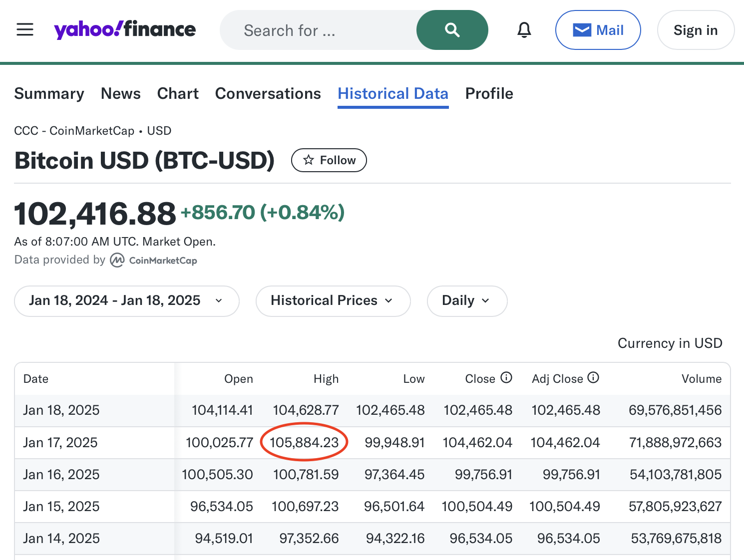The height and width of the screenshot is (560, 744).
Task: Click the volume value 54,103,781,805
Action: tap(676, 475)
